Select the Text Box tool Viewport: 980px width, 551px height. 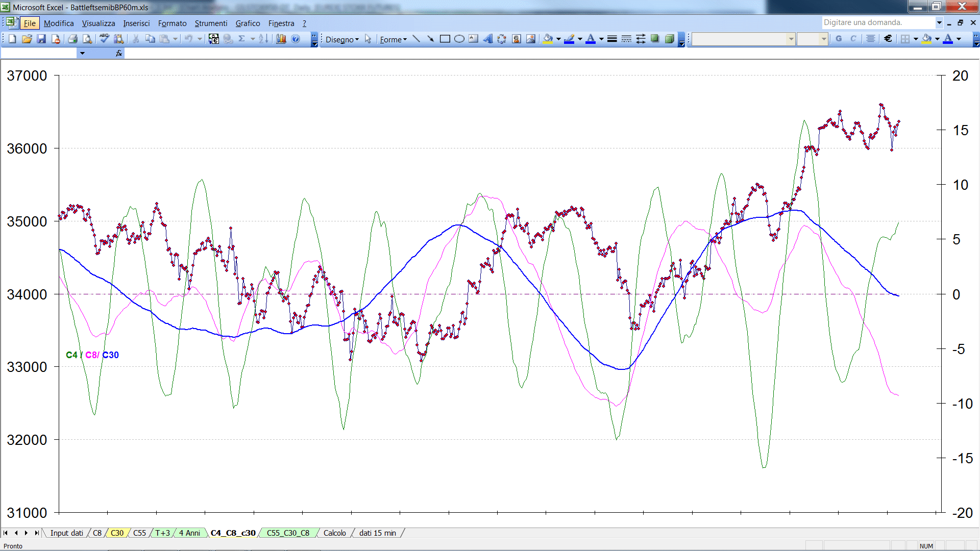474,39
